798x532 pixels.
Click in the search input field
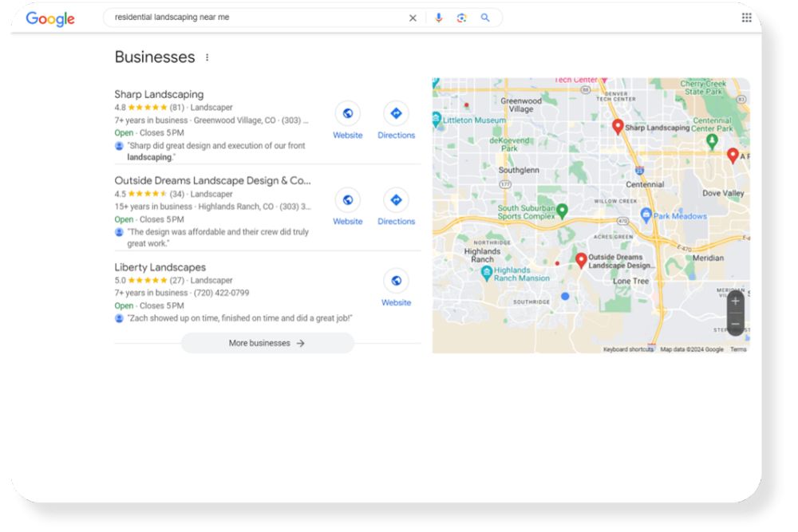(x=257, y=18)
